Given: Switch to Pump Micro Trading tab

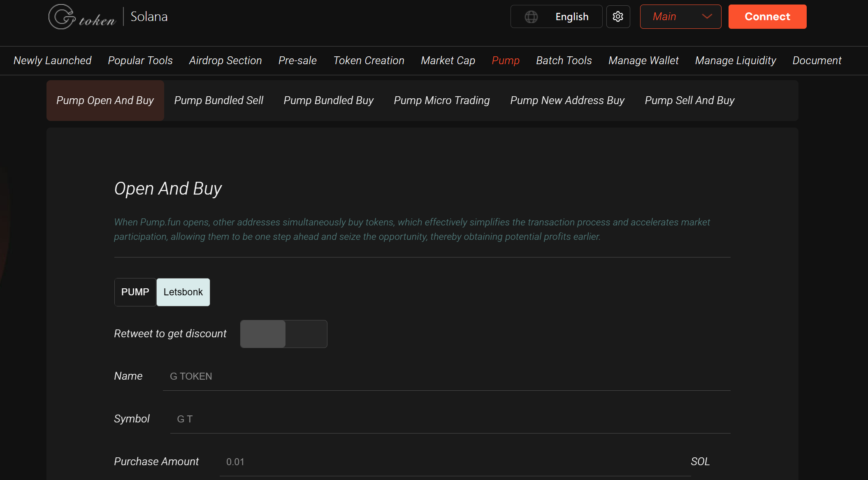Looking at the screenshot, I should tap(441, 100).
